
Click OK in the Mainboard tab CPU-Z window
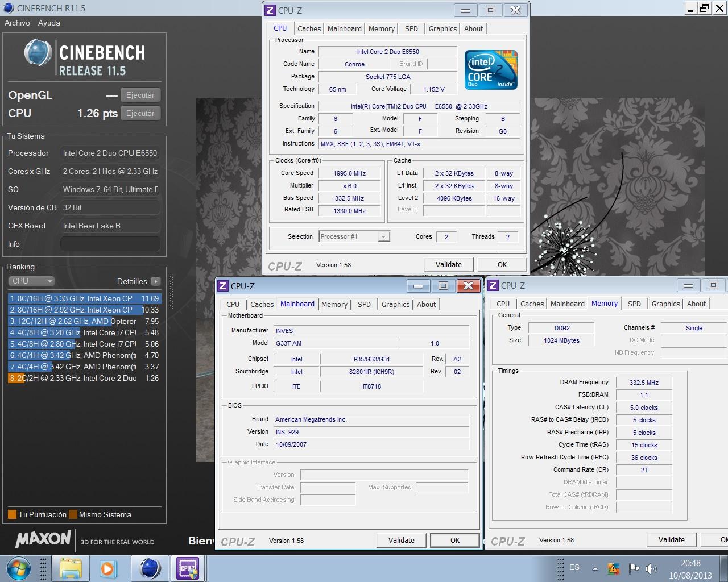click(455, 540)
